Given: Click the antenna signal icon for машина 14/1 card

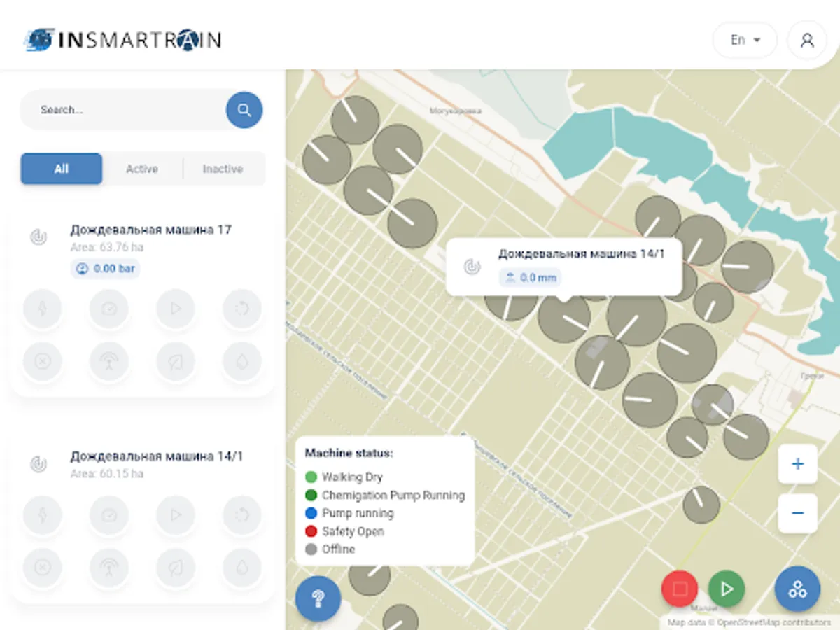Looking at the screenshot, I should tap(109, 568).
